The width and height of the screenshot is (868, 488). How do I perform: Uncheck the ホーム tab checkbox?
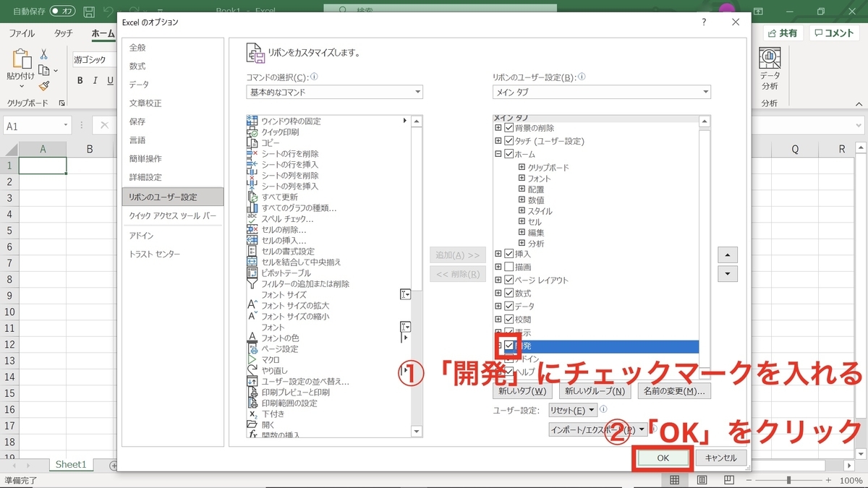[x=509, y=154]
